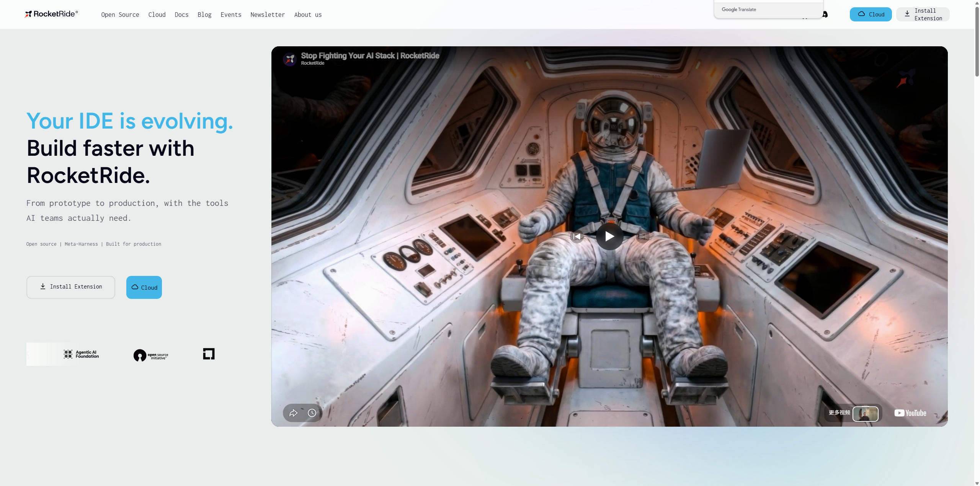Click the 'Your IDE is evolving.' heading
Viewport: 980px width, 486px height.
click(x=130, y=121)
